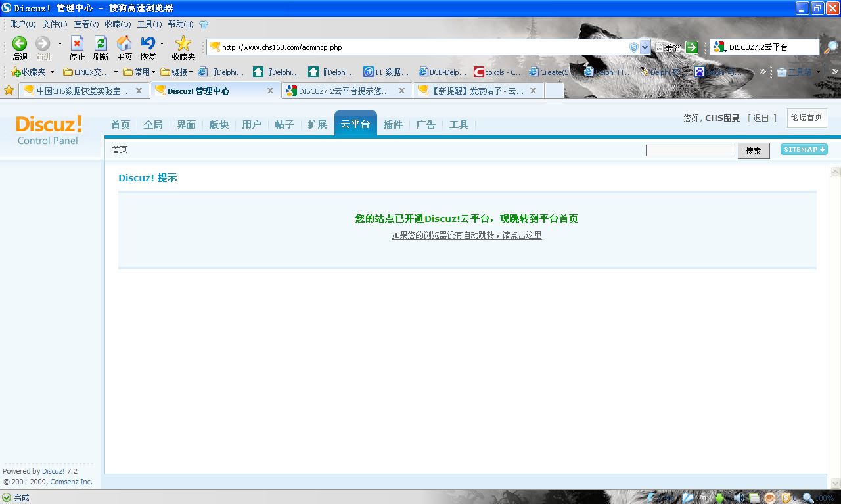
Task: Click the yellow star left of tab strip
Action: (9, 90)
